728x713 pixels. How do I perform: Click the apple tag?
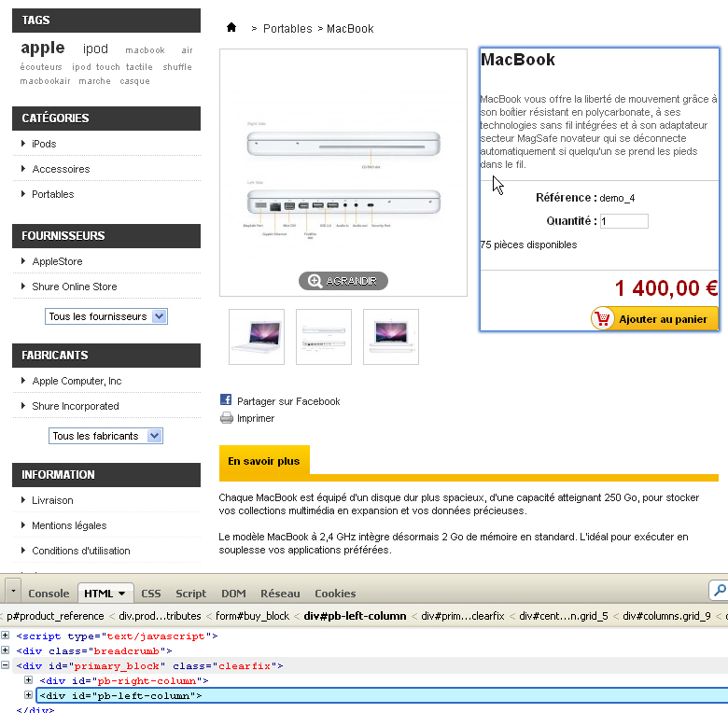43,48
